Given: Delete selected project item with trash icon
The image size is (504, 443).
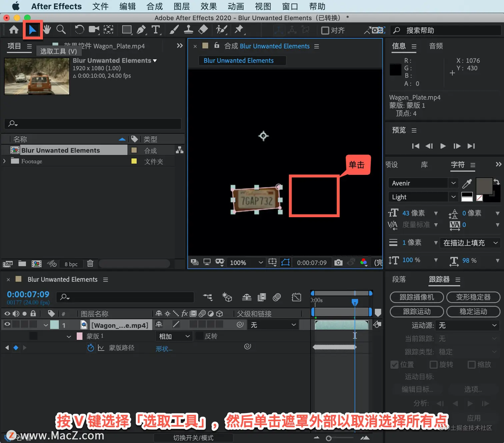Looking at the screenshot, I should (x=90, y=264).
